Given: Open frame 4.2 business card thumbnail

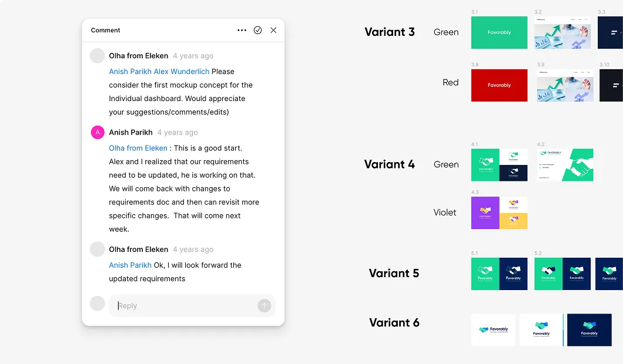Looking at the screenshot, I should pos(565,165).
